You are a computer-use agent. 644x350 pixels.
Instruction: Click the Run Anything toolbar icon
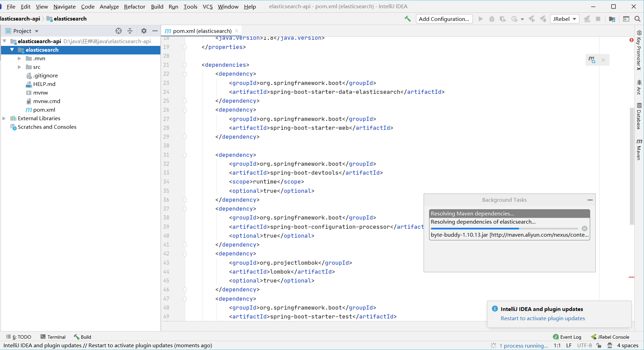tap(626, 19)
